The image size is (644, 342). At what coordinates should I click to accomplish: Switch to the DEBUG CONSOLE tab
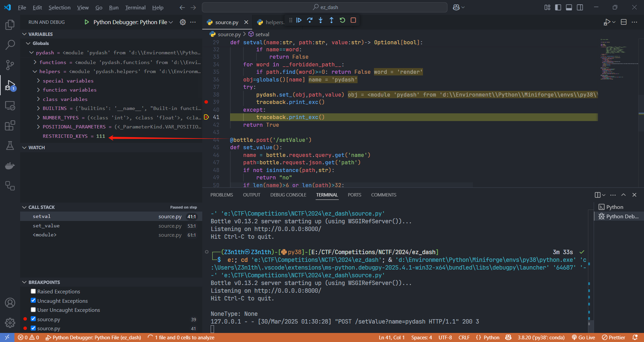click(x=288, y=195)
